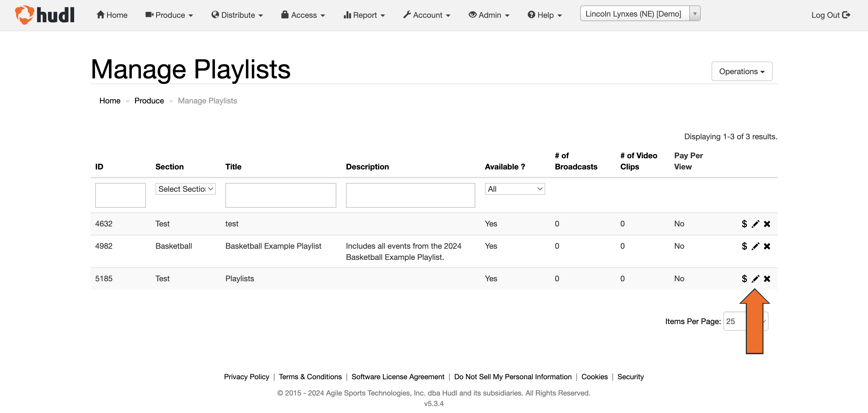Open the Distribute menu
The width and height of the screenshot is (868, 413).
[x=237, y=15]
